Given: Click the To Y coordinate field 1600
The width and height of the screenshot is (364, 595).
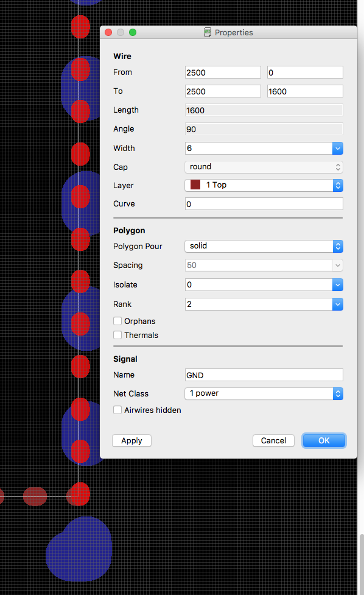Looking at the screenshot, I should (305, 91).
